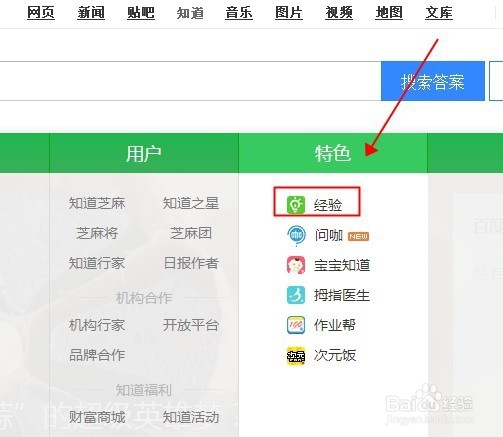Screen dimensions: 503x437
Task: Open the 机构行家 link
Action: [x=97, y=325]
